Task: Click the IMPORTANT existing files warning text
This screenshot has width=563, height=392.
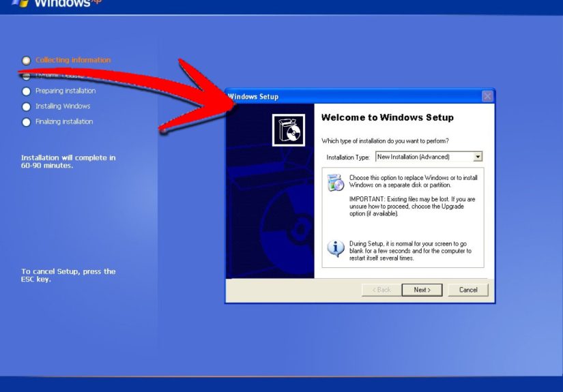Action: [x=412, y=206]
